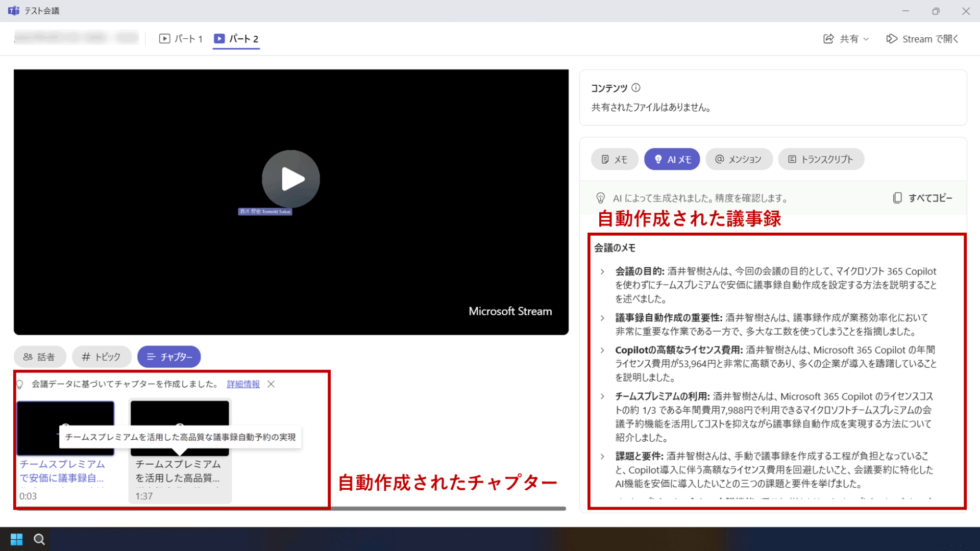The width and height of the screenshot is (980, 551).
Task: Click the copy icon beside すべてコピー
Action: coord(898,198)
